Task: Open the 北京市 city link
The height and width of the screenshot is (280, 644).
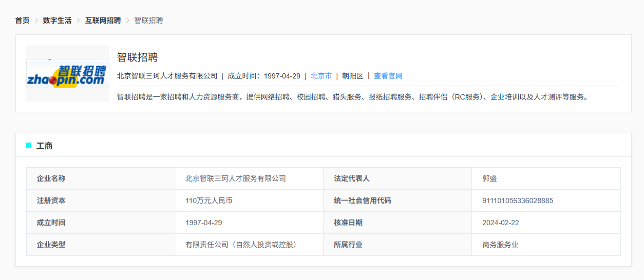Action: click(x=321, y=76)
